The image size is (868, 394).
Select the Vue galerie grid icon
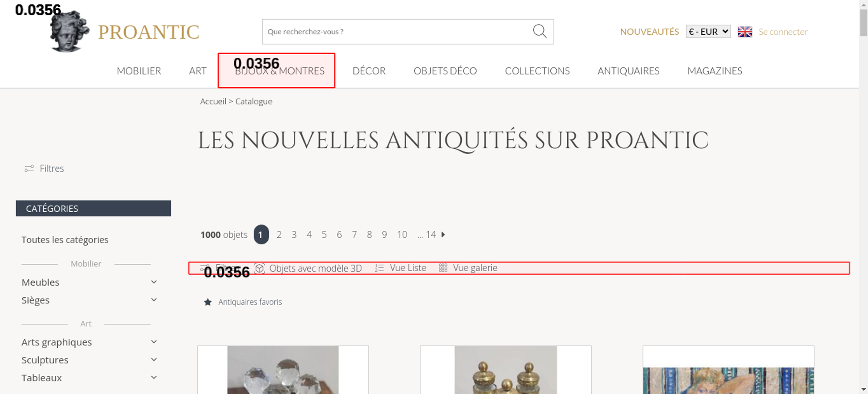pyautogui.click(x=443, y=268)
